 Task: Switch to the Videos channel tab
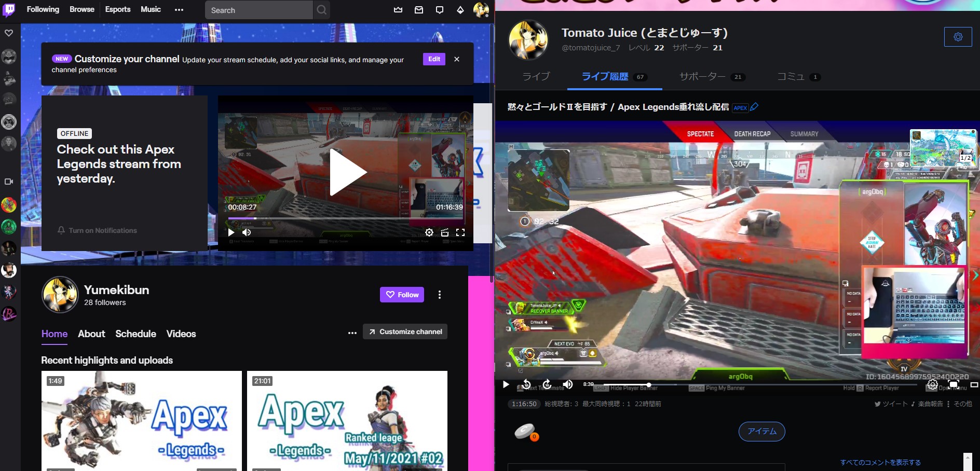[181, 334]
